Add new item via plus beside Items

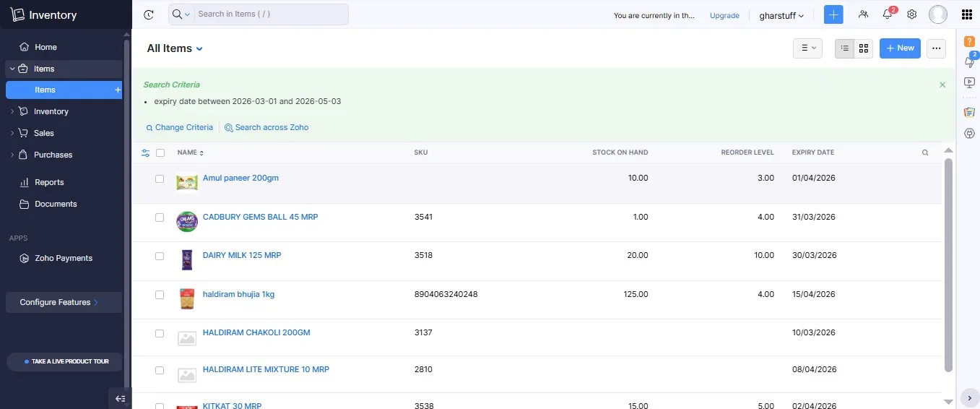tap(118, 90)
